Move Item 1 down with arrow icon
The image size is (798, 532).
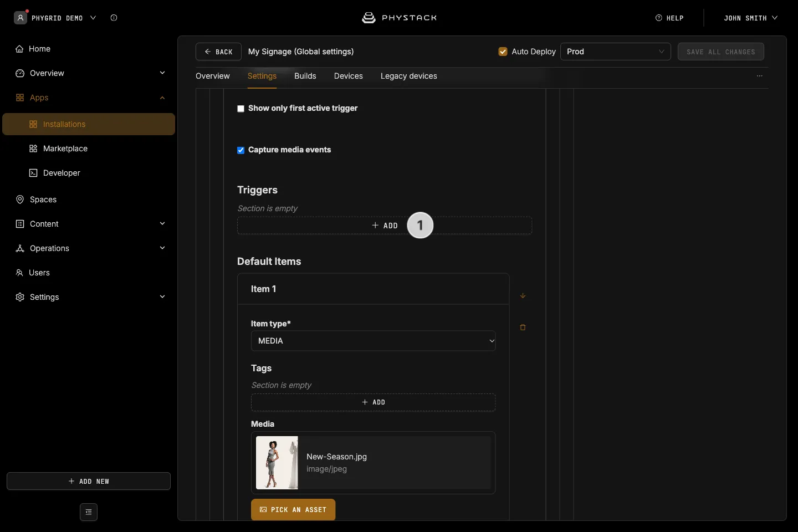point(523,295)
